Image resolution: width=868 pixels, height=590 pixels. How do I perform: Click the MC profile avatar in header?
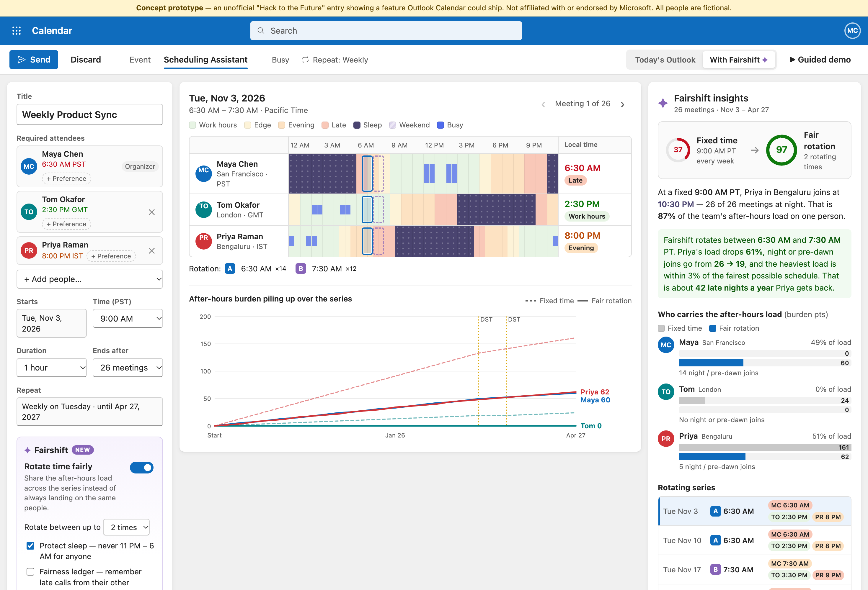pos(852,31)
